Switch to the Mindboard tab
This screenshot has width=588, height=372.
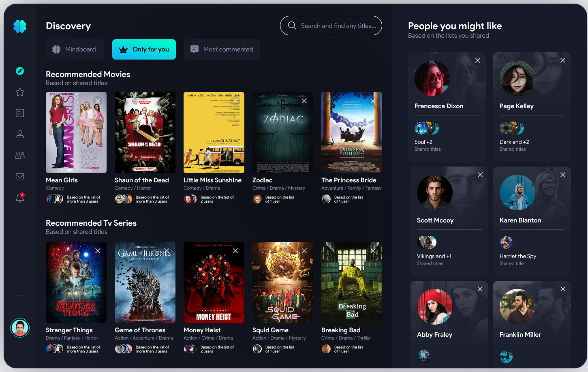click(x=75, y=49)
